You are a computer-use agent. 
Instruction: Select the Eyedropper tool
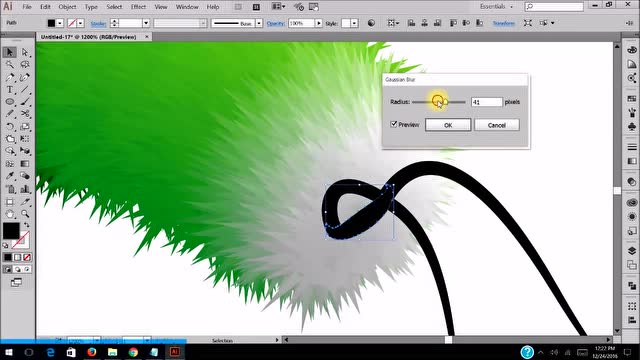coord(10,176)
